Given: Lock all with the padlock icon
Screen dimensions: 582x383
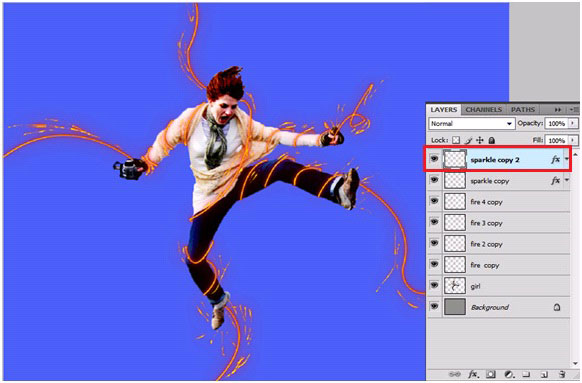Looking at the screenshot, I should [x=491, y=140].
